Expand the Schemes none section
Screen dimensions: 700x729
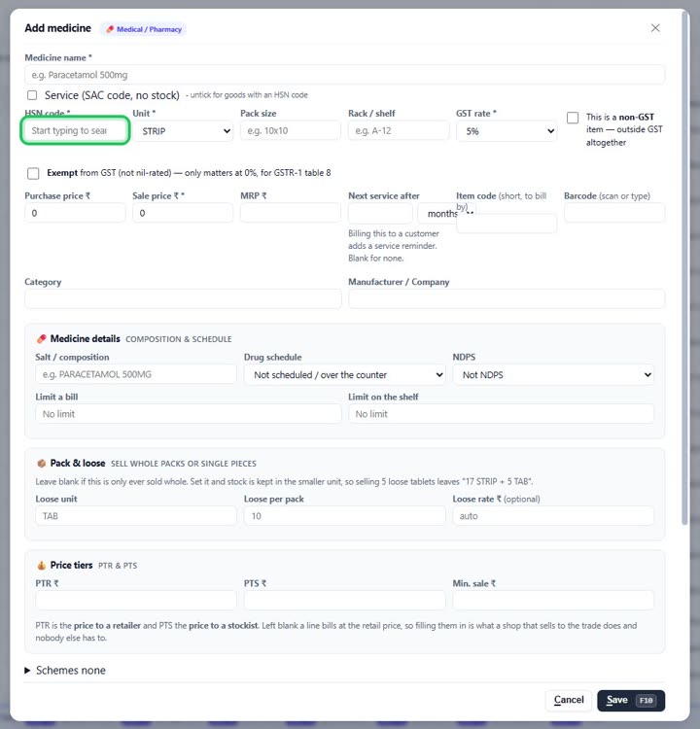coord(65,671)
